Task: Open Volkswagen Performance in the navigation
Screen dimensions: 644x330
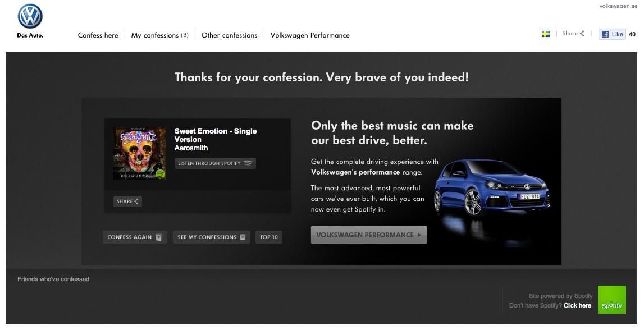Action: 310,35
